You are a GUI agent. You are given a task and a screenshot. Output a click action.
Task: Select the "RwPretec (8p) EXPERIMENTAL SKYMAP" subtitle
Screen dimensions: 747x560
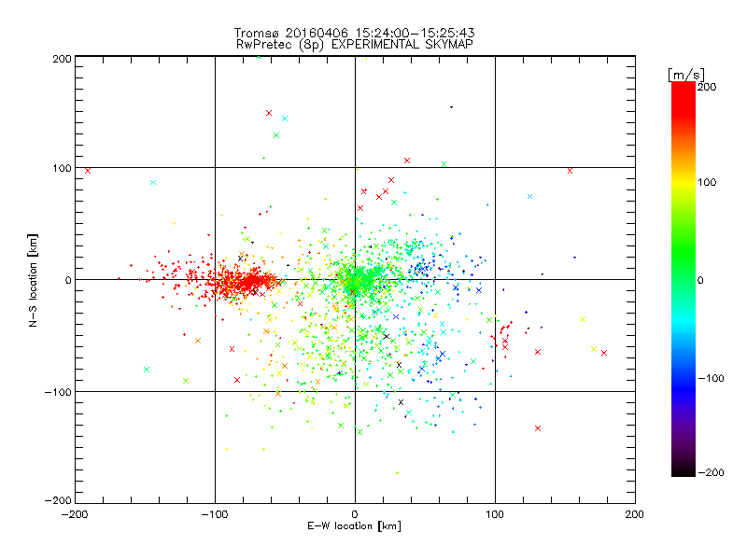point(355,44)
